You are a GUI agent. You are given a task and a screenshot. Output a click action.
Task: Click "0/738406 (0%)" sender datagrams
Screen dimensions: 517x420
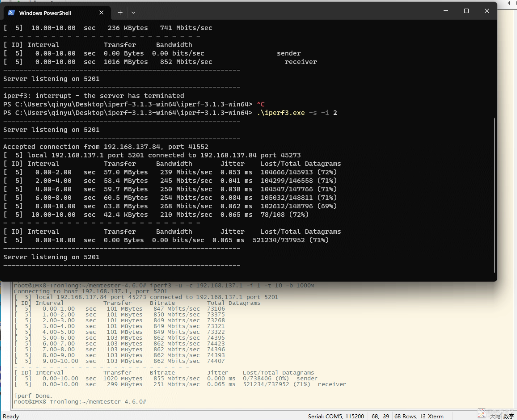[x=266, y=378]
